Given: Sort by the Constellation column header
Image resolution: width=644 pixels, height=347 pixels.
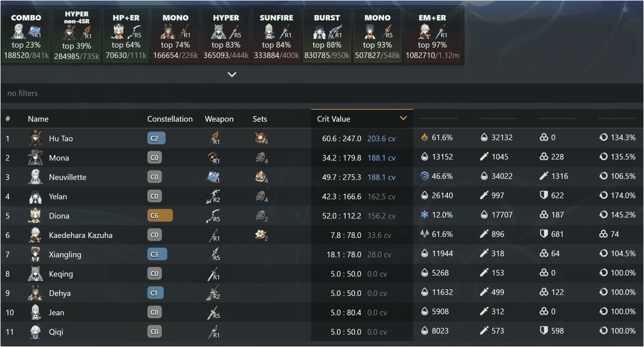Looking at the screenshot, I should point(170,119).
